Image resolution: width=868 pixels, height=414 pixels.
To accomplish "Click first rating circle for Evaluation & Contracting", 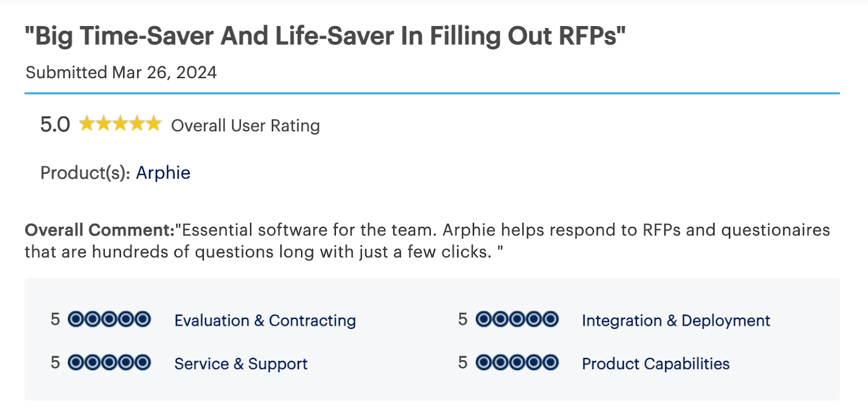I will [x=76, y=319].
